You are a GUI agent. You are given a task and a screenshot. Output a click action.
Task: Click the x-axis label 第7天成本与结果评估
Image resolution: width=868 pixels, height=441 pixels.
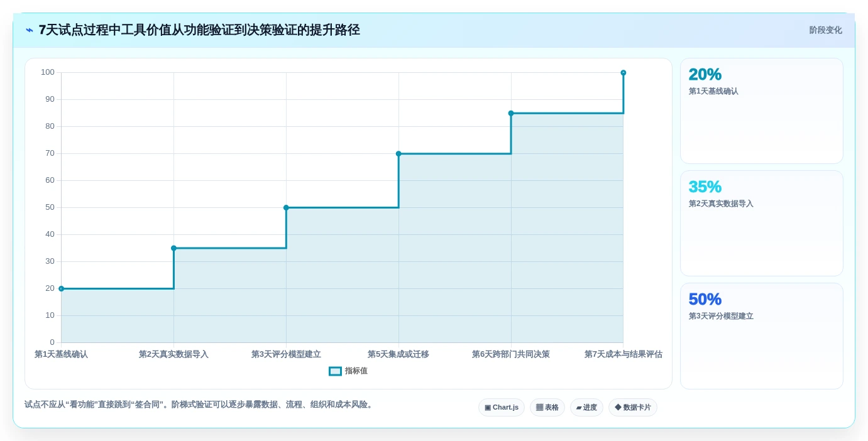click(624, 354)
